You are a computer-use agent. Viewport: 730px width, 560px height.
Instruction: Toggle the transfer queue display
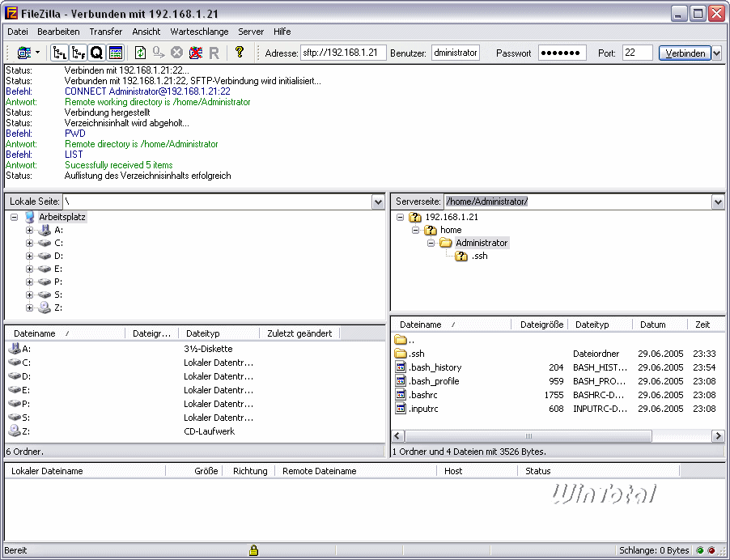click(x=97, y=53)
